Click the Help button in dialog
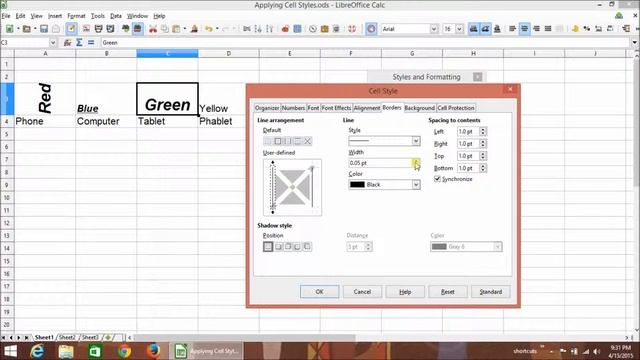 click(405, 292)
